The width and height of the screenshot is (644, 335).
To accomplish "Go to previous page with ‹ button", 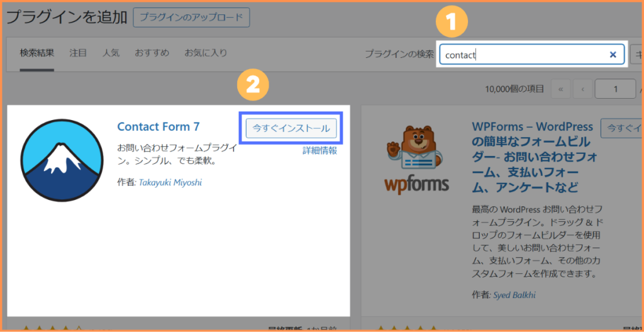I will point(582,89).
